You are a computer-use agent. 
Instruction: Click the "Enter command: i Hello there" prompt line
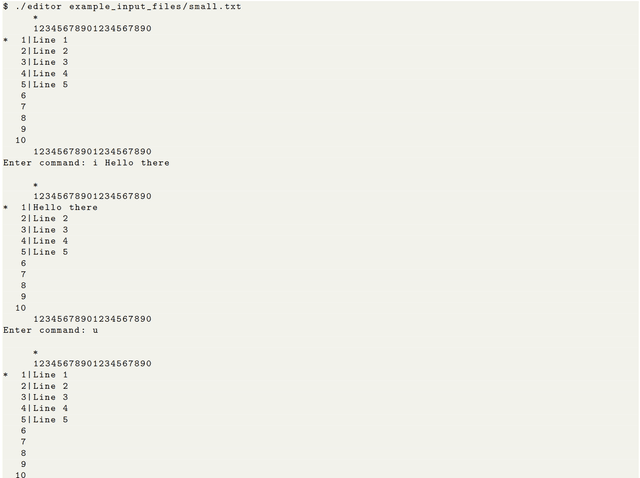[86, 163]
